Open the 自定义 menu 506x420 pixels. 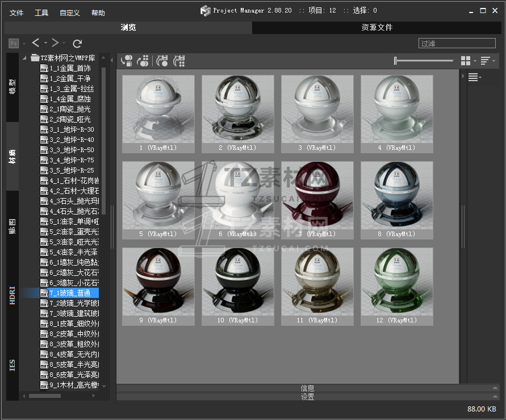(69, 12)
